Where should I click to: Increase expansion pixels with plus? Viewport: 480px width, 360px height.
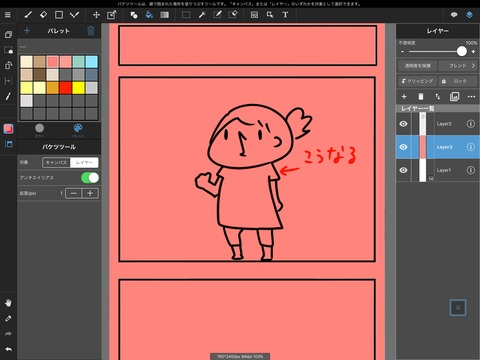[x=90, y=193]
